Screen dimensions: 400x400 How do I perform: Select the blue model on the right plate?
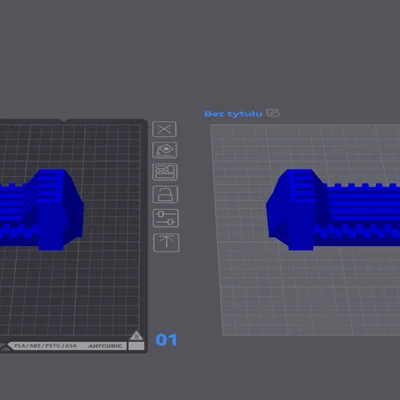[x=333, y=210]
